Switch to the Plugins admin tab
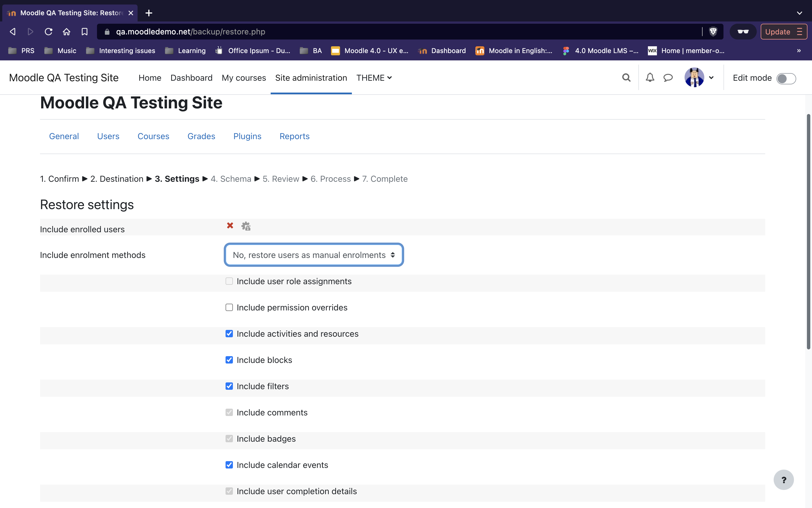This screenshot has height=508, width=812. click(x=247, y=136)
